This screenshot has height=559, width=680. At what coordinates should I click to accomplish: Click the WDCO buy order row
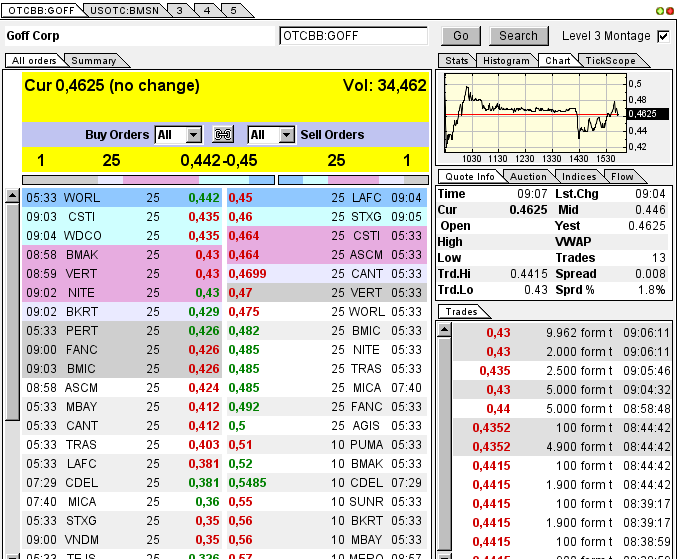[x=122, y=236]
